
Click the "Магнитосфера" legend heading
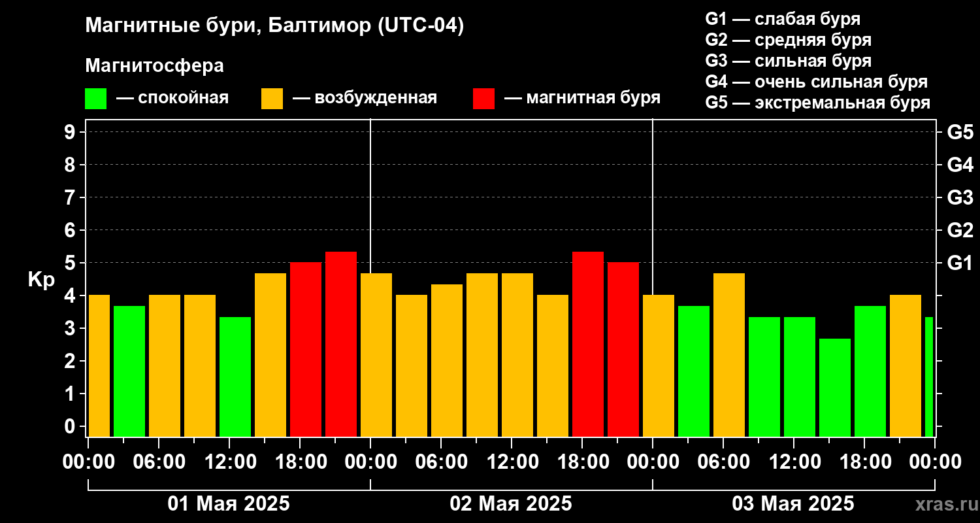pyautogui.click(x=154, y=66)
